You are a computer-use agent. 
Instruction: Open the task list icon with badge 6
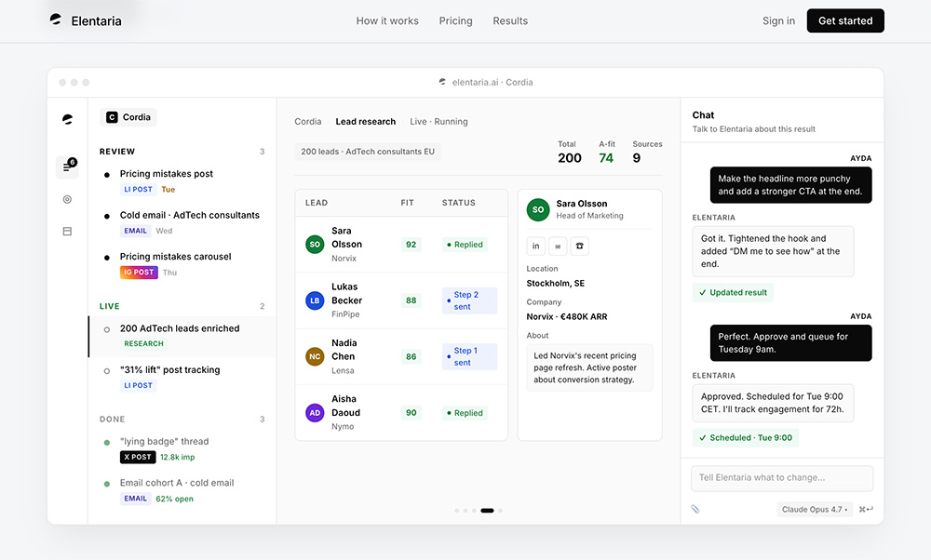coord(67,167)
